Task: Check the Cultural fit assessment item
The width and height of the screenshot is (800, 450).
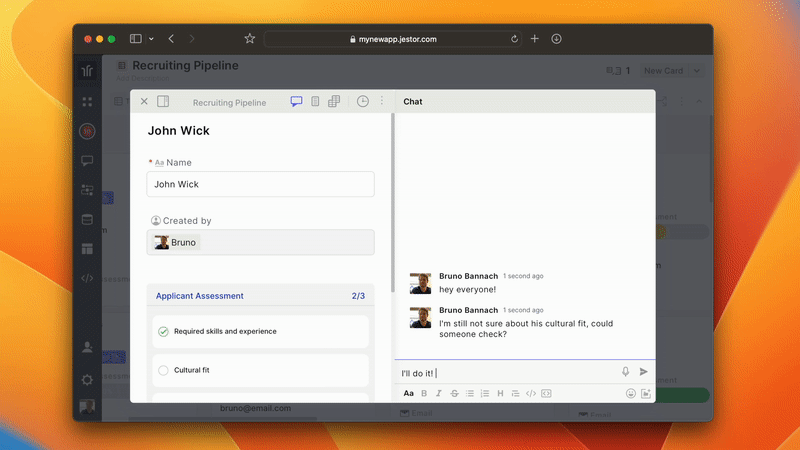Action: [163, 370]
